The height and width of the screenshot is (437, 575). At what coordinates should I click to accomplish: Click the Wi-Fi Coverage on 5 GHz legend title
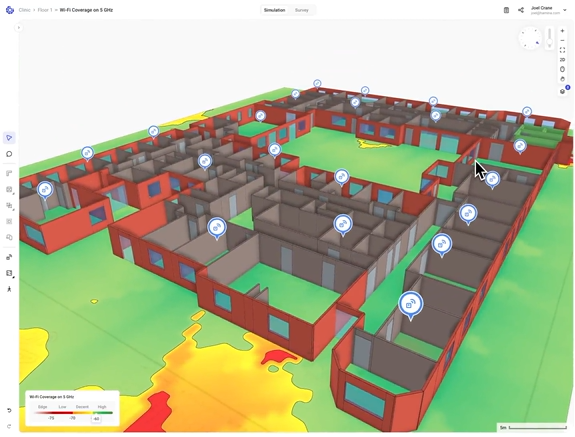(51, 397)
